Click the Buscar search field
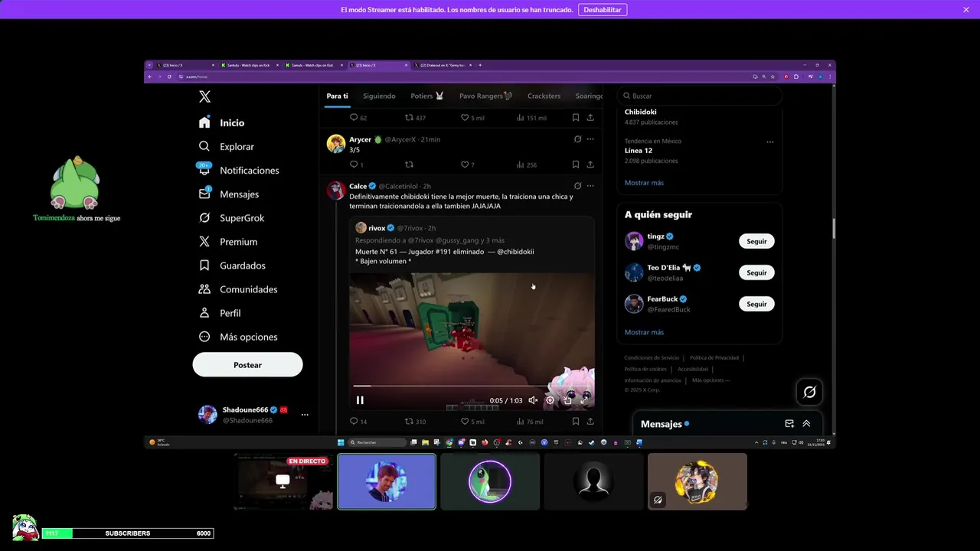 [700, 96]
